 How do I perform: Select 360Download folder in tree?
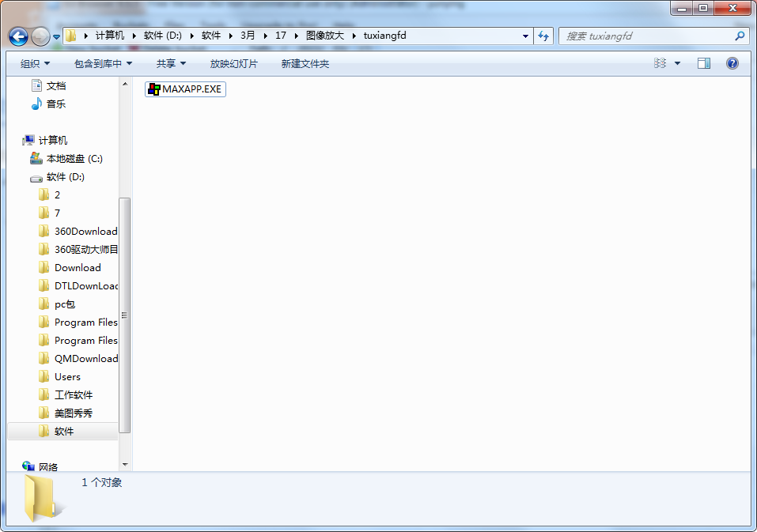click(x=78, y=232)
